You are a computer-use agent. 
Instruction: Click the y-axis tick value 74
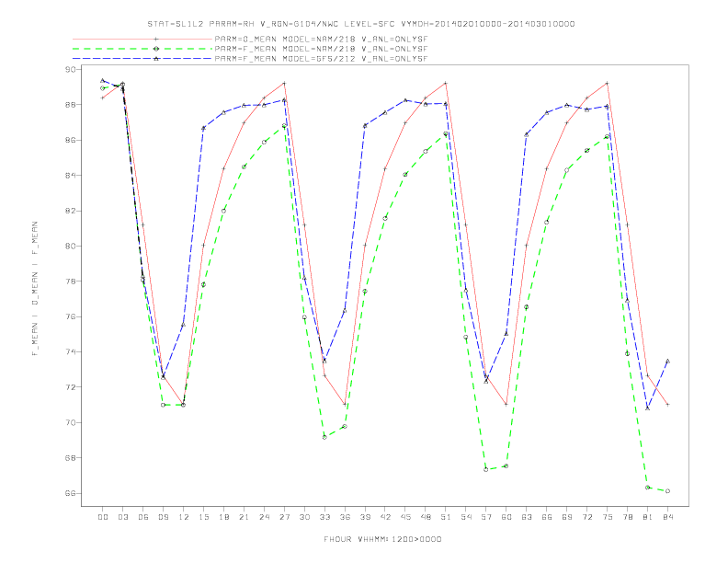point(71,351)
